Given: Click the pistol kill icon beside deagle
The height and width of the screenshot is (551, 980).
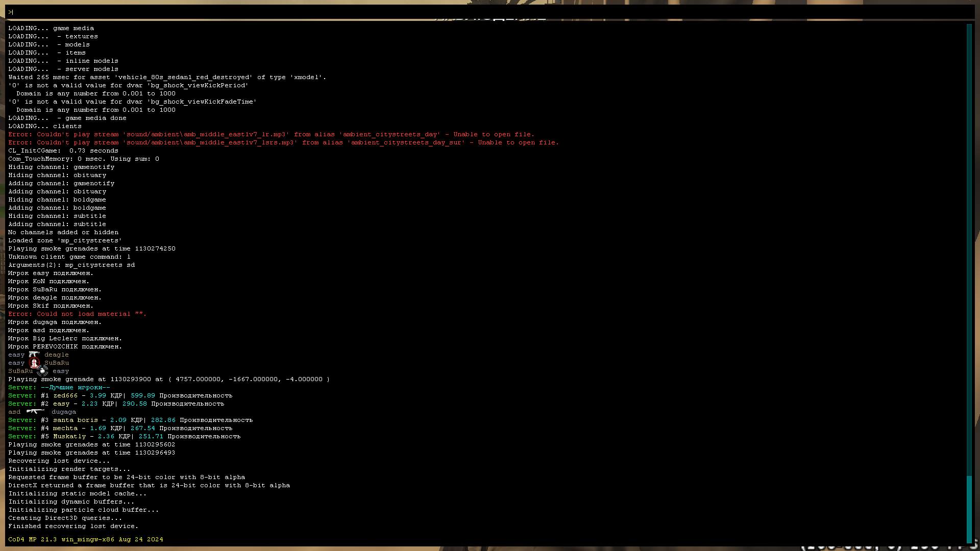Looking at the screenshot, I should (34, 355).
